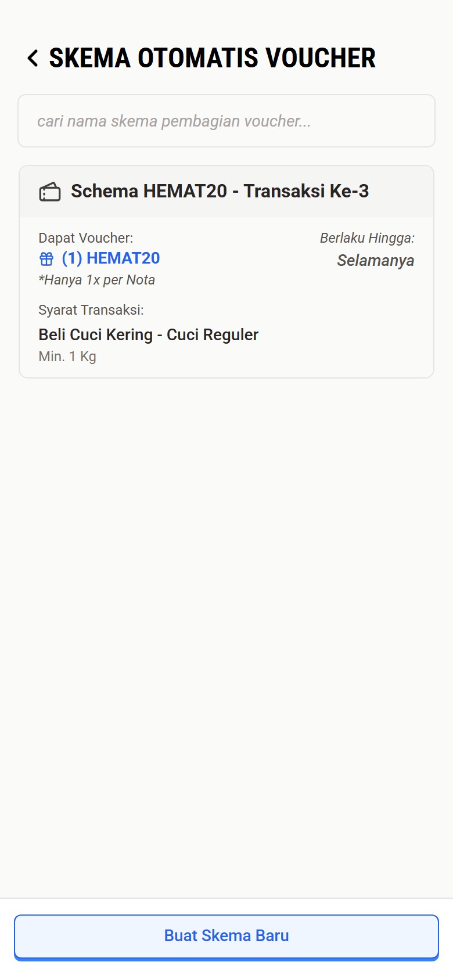Select Beli Cuci Kering - Cuci Reguler text
This screenshot has height=980, width=453.
pyautogui.click(x=148, y=335)
